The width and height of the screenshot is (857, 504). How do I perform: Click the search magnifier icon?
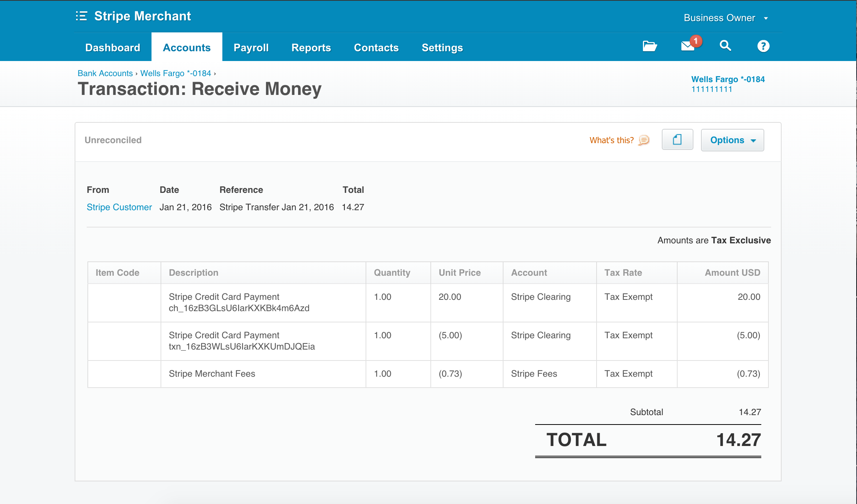click(725, 46)
